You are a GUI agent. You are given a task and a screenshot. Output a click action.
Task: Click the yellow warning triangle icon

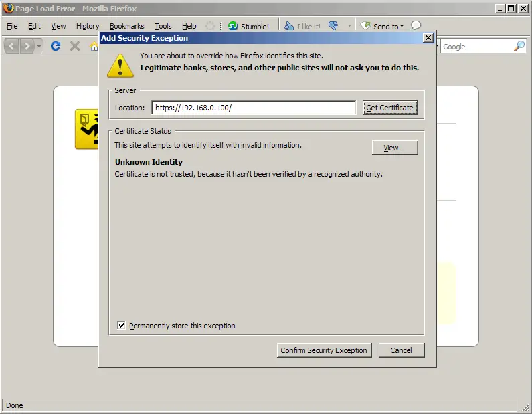(x=120, y=66)
